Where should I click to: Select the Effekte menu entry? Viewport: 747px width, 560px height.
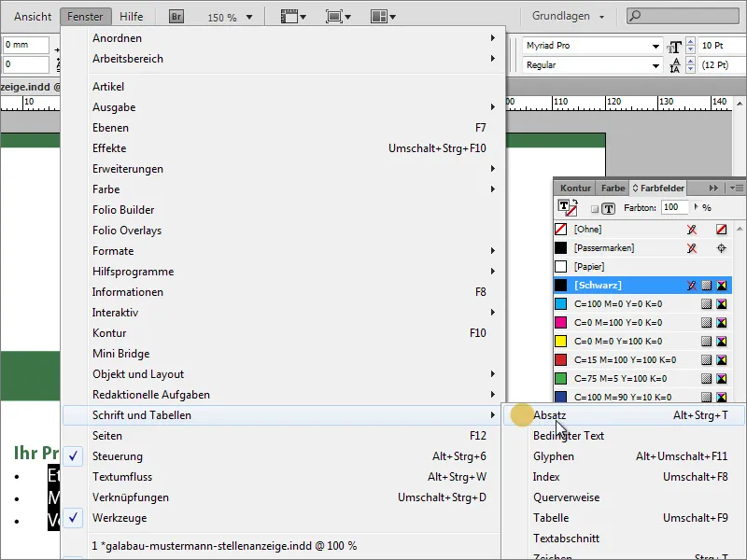pos(284,148)
